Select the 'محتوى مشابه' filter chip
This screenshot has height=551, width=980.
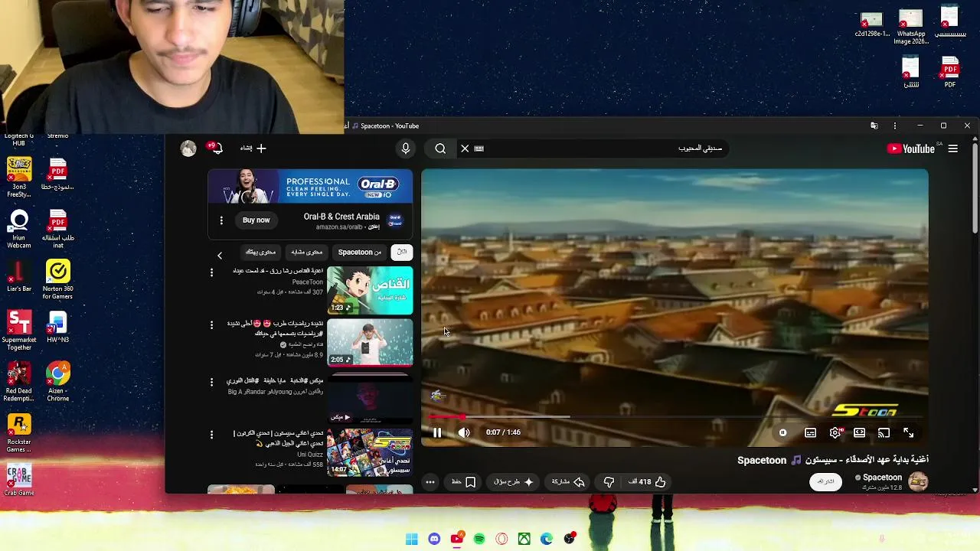pyautogui.click(x=306, y=252)
